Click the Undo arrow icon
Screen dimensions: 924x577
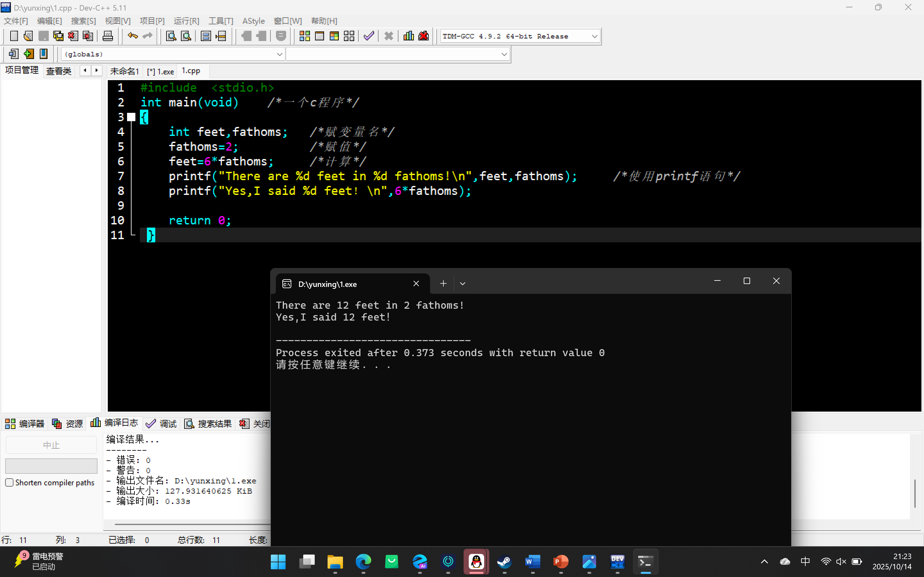(133, 36)
